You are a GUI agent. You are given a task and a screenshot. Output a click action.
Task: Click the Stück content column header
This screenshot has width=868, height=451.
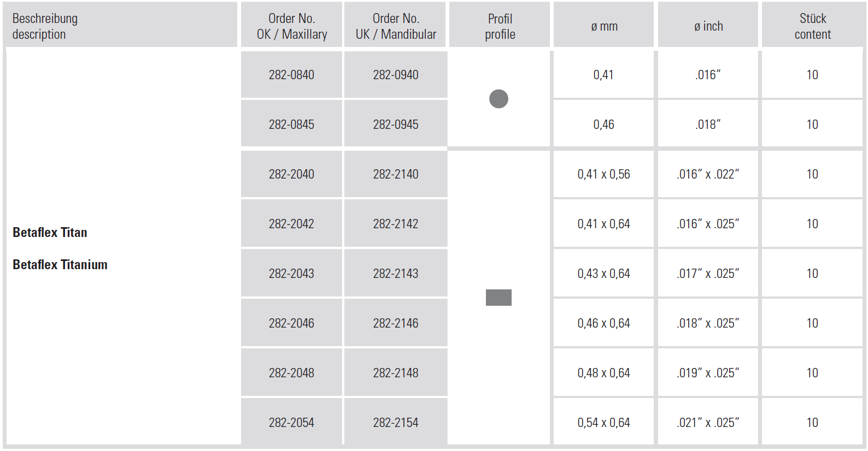[x=812, y=26]
